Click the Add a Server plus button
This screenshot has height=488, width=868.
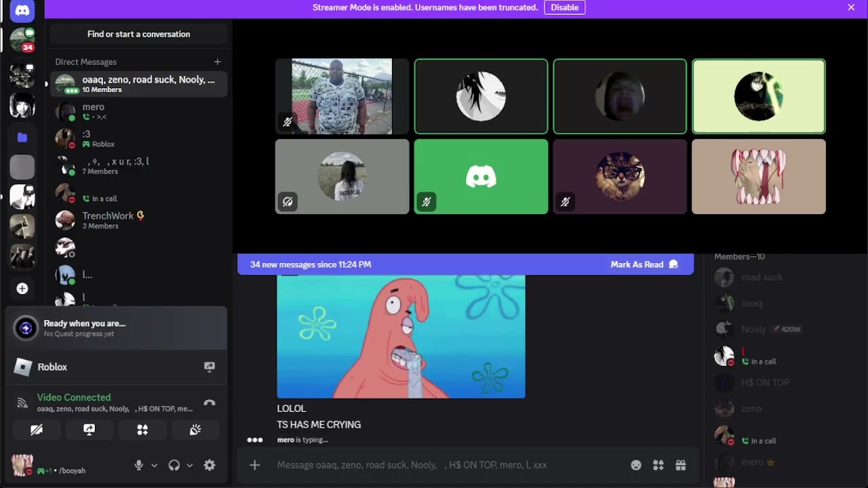[x=22, y=289]
